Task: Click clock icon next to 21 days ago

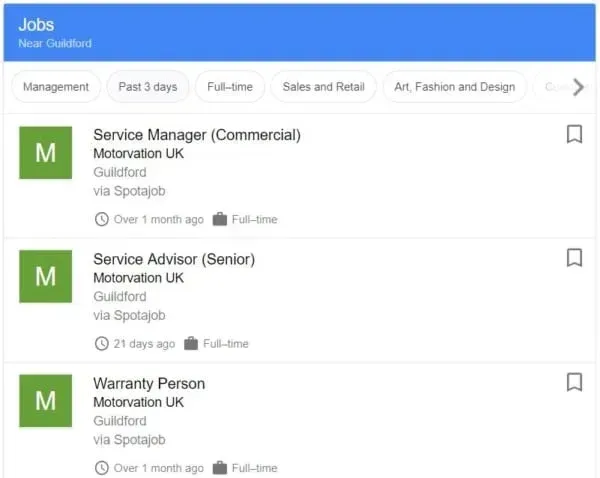Action: pos(101,343)
